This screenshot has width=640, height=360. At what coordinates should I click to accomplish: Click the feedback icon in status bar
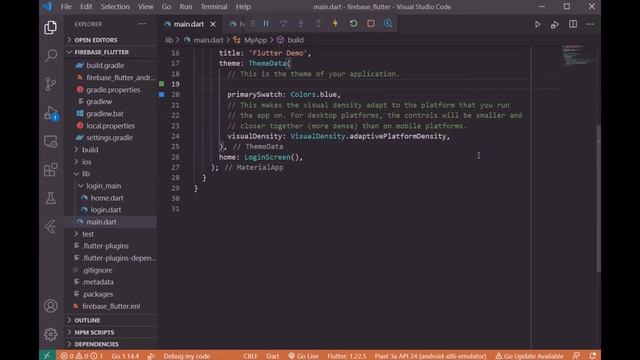coord(576,356)
